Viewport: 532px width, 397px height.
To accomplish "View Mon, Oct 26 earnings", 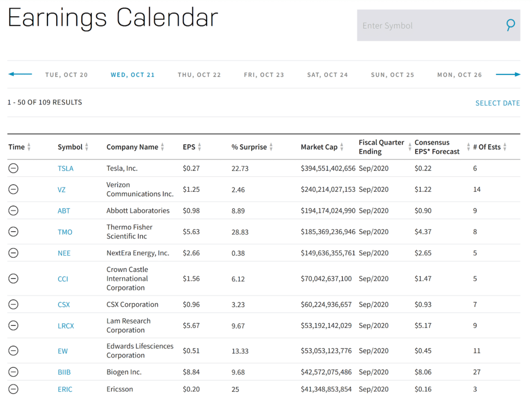I will tap(459, 75).
